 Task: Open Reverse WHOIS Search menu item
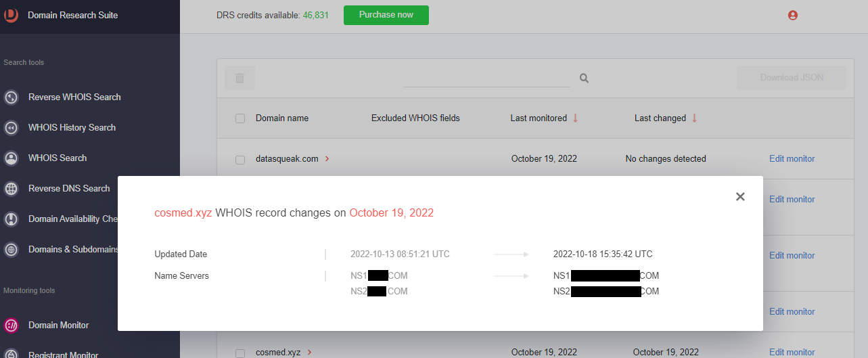(x=74, y=97)
